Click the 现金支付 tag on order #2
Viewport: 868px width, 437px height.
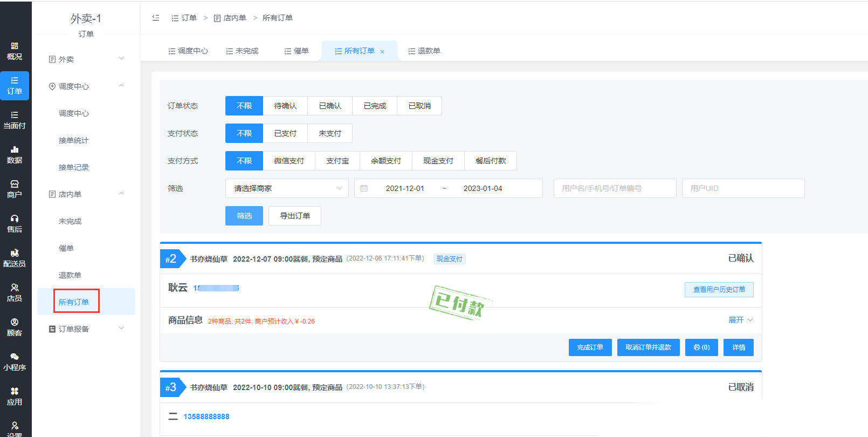click(x=450, y=259)
